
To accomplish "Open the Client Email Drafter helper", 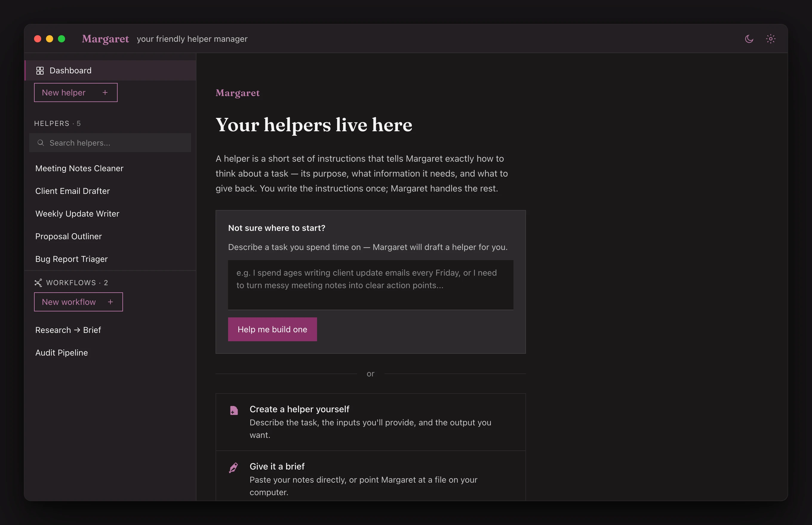I will pos(110,191).
